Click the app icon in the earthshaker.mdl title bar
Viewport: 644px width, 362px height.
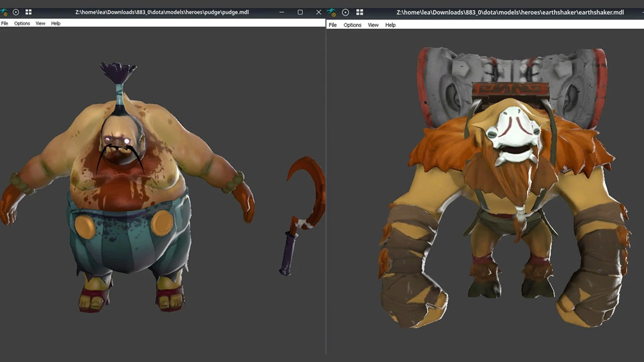pyautogui.click(x=331, y=12)
